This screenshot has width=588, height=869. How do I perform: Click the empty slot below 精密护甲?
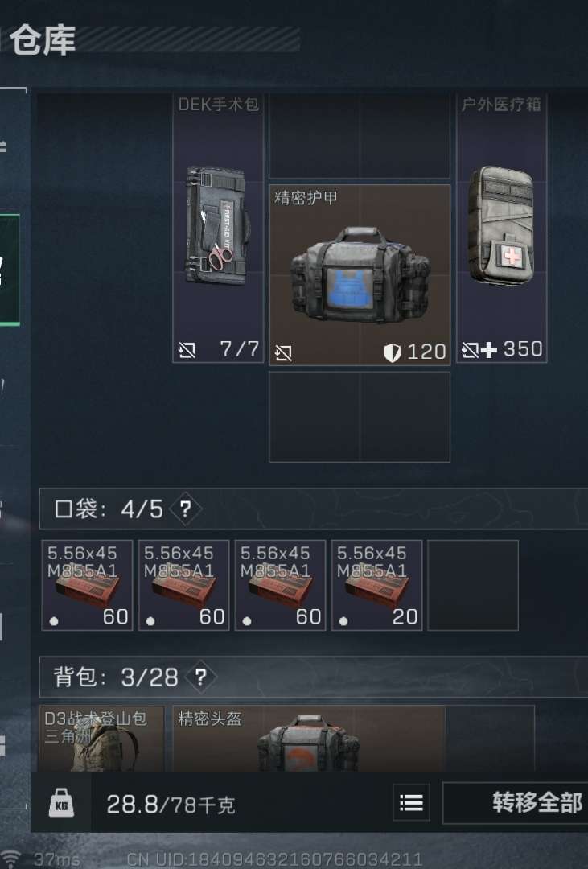pos(360,417)
